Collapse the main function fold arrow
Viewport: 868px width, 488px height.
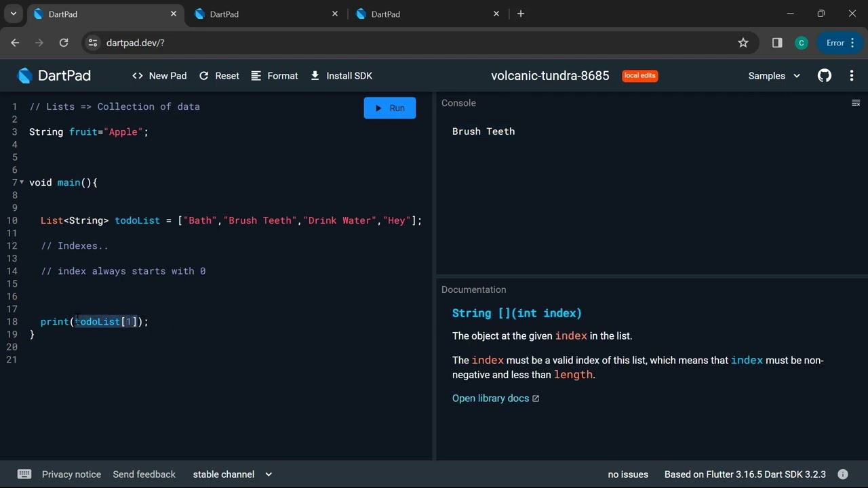click(22, 182)
